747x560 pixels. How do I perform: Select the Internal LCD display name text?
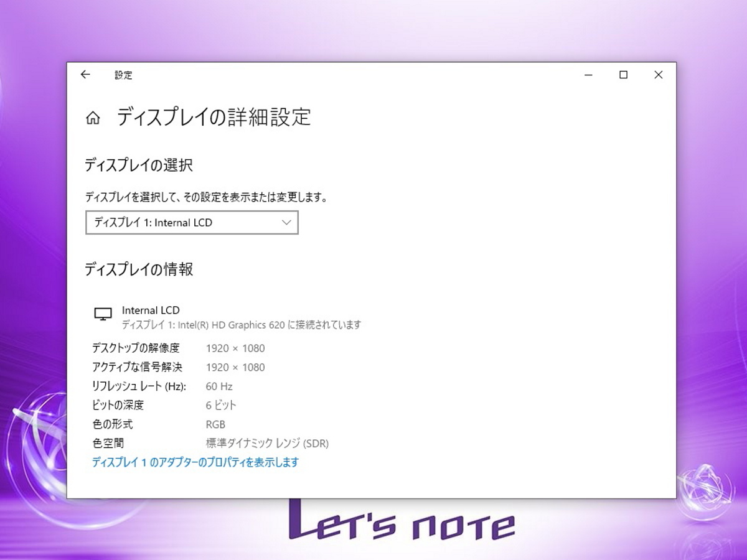151,310
